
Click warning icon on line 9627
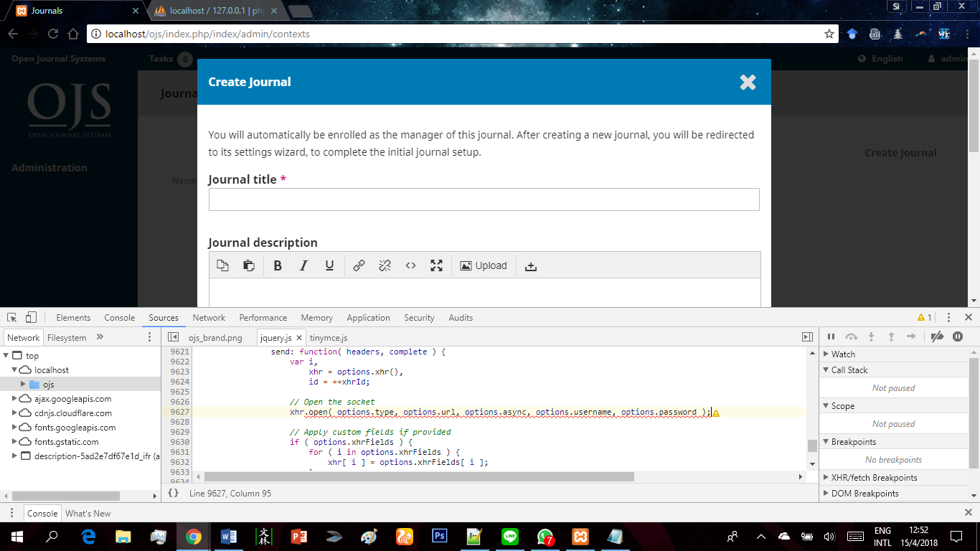click(x=715, y=413)
